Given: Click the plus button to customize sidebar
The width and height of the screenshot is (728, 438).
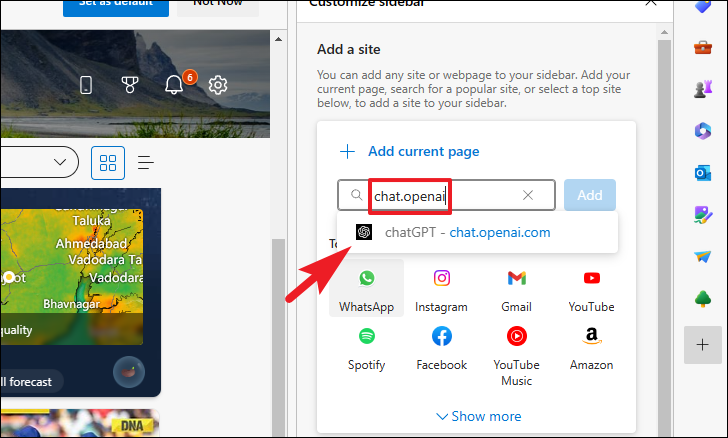Looking at the screenshot, I should tap(702, 345).
